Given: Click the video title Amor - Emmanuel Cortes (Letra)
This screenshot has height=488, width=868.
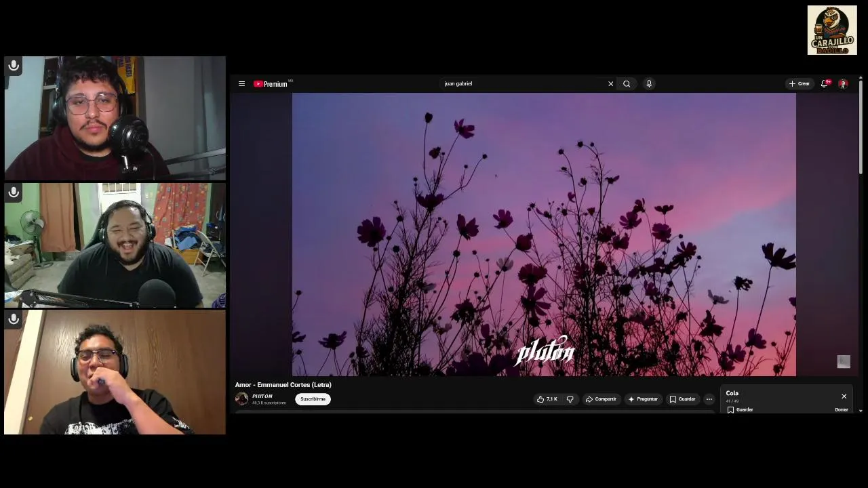Looking at the screenshot, I should pyautogui.click(x=283, y=385).
